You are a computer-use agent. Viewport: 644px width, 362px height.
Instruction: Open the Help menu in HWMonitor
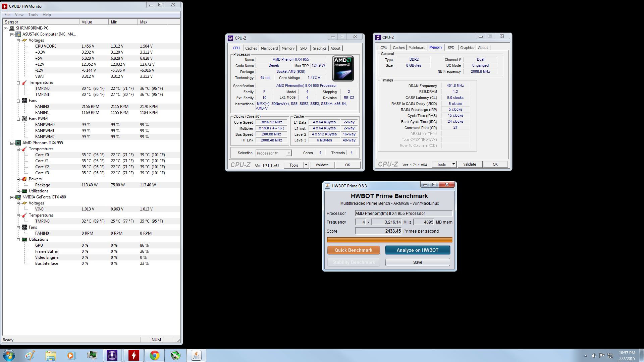point(47,15)
